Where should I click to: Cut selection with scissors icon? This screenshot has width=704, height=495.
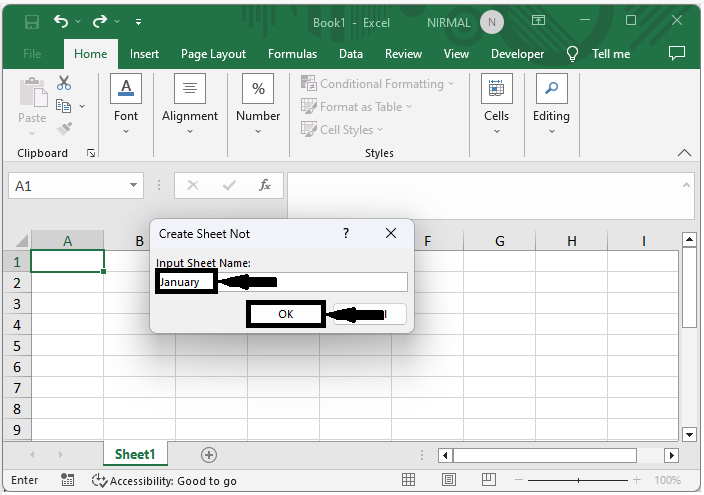(64, 83)
